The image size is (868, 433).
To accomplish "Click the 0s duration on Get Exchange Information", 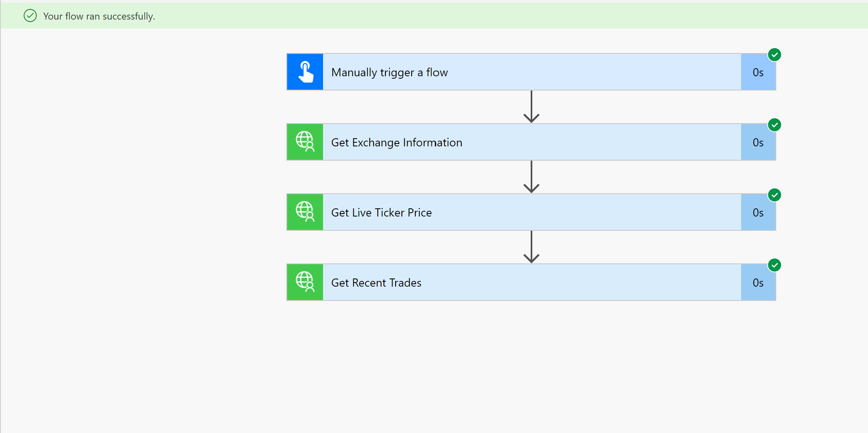I will point(758,143).
